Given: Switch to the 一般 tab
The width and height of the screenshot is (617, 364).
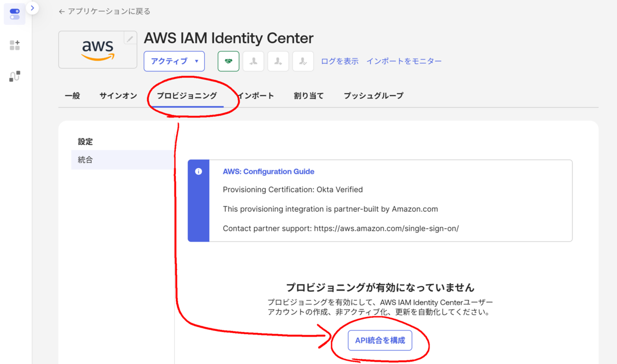Looking at the screenshot, I should [x=72, y=96].
